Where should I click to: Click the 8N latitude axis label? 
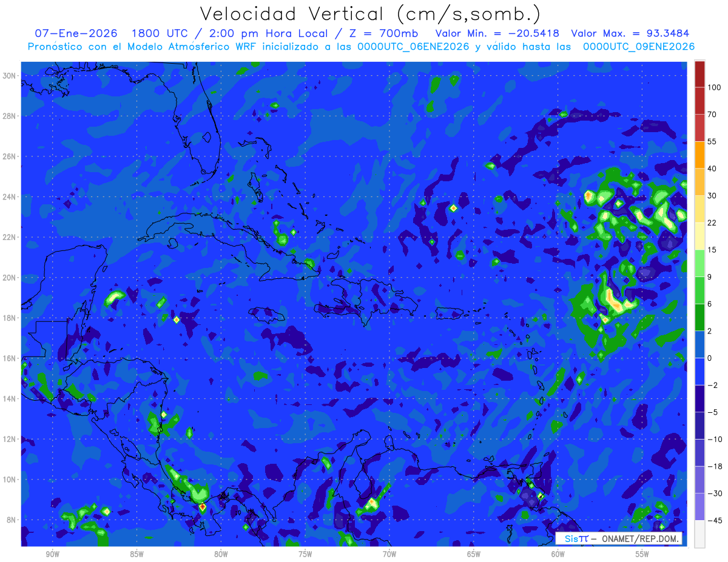click(12, 520)
